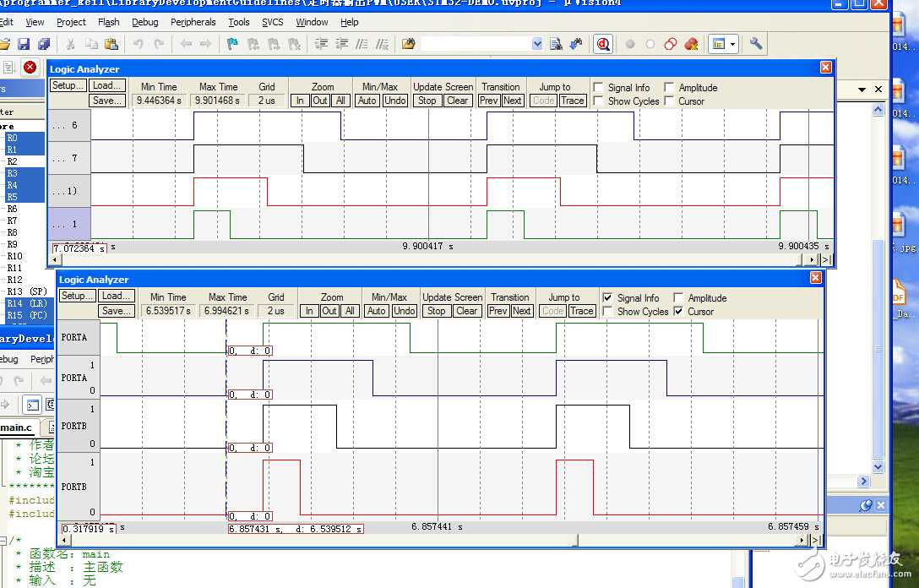
Task: Click the Paste clipboard icon
Action: 111,44
